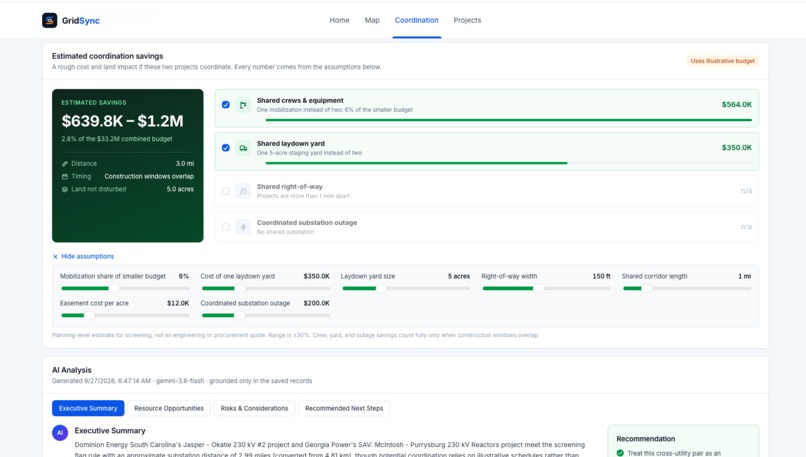
Task: Click the GridSync brand name link
Action: pyautogui.click(x=81, y=21)
